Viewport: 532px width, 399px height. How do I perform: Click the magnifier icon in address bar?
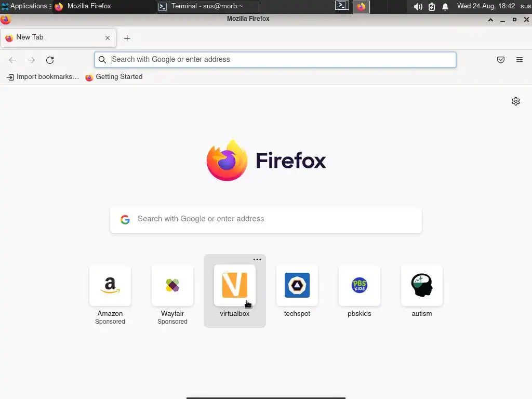(102, 60)
